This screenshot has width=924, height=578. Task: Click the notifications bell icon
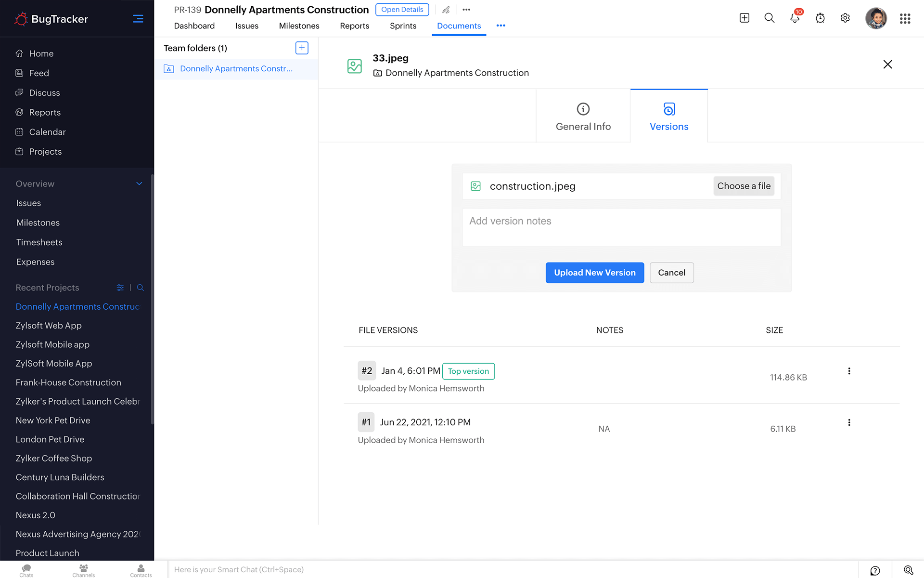[795, 18]
